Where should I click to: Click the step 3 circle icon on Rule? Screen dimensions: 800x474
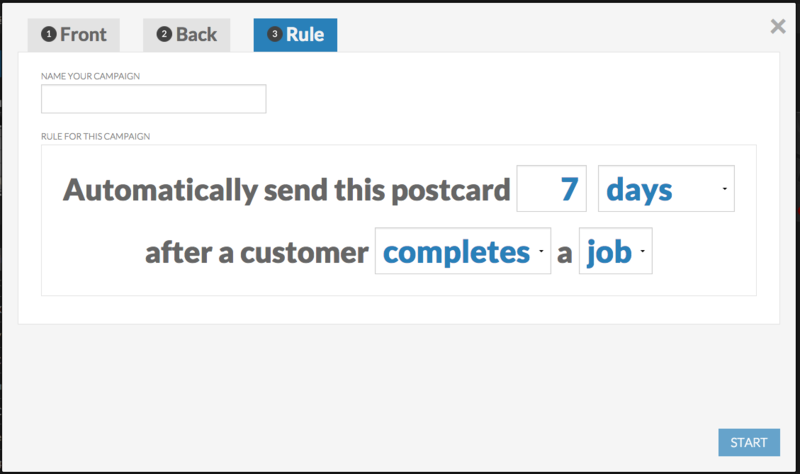coord(274,35)
